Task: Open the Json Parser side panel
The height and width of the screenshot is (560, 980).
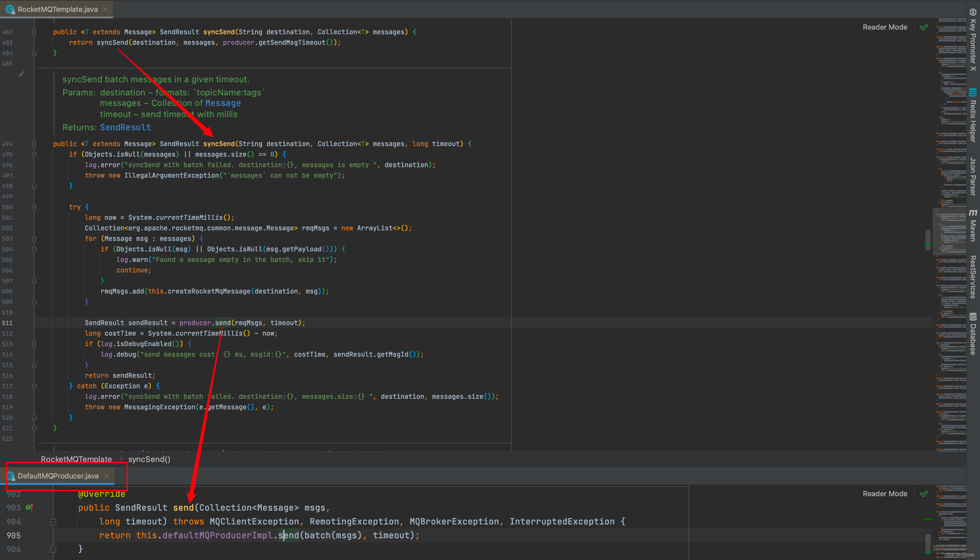Action: click(973, 177)
